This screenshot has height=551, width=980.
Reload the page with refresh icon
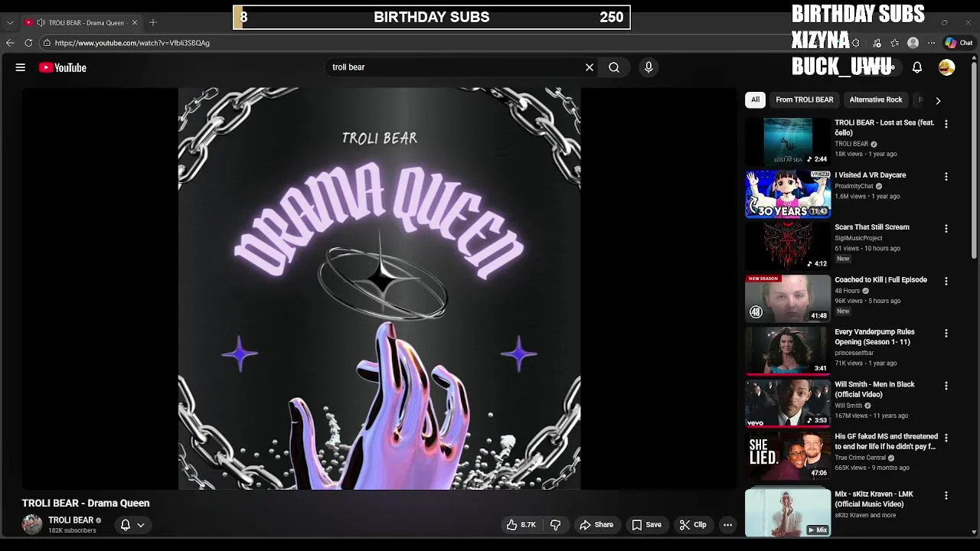coord(28,43)
